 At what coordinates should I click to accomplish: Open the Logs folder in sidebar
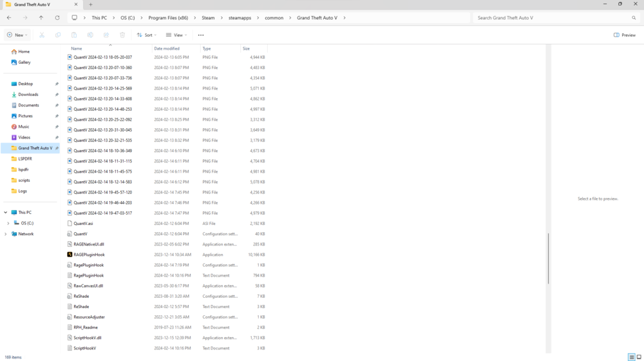pos(19,191)
